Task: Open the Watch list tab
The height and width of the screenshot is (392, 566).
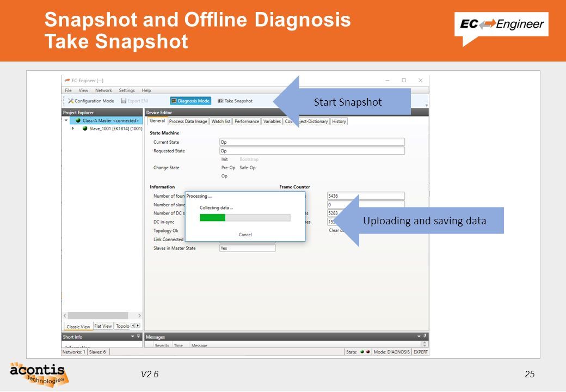Action: (x=220, y=121)
